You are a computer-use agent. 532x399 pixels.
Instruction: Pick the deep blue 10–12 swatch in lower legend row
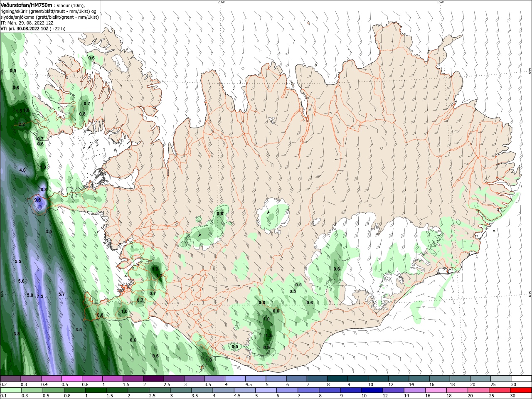pos(372,390)
